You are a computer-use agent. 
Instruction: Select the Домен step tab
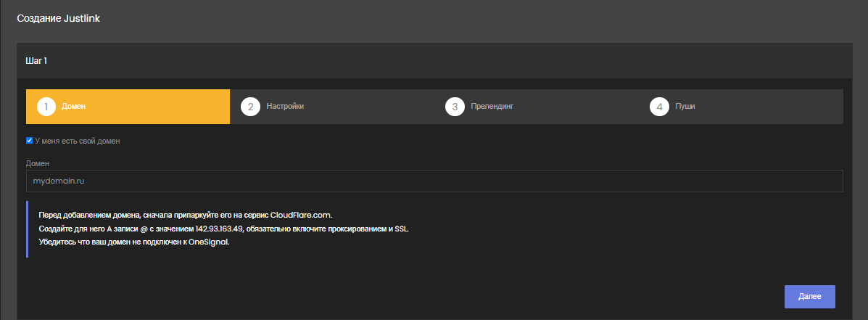128,106
